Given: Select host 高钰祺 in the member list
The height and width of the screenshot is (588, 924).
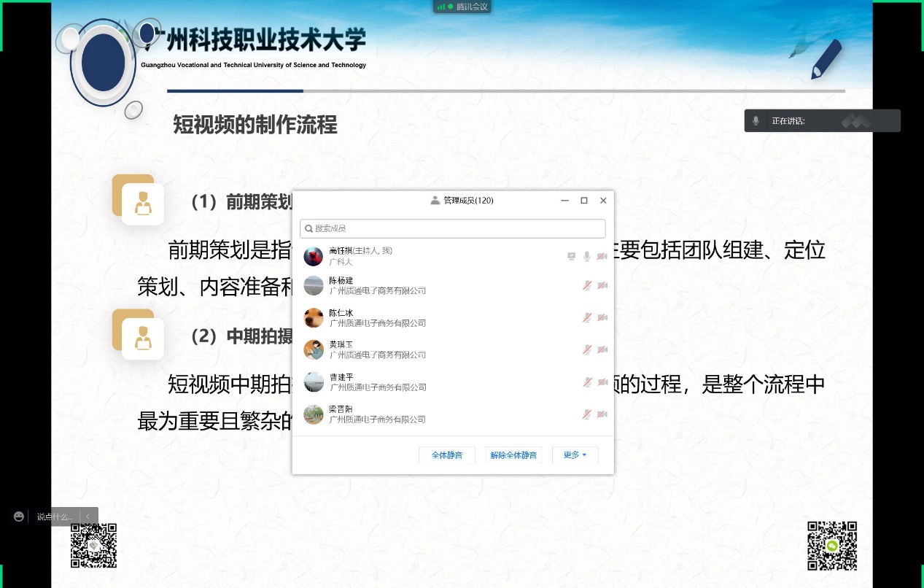Looking at the screenshot, I should [378, 256].
